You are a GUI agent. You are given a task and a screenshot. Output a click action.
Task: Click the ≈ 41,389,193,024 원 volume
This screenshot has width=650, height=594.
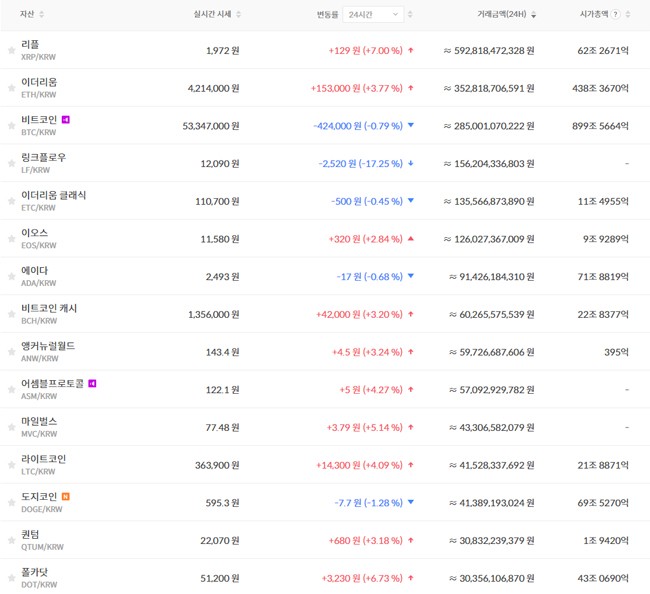[492, 503]
